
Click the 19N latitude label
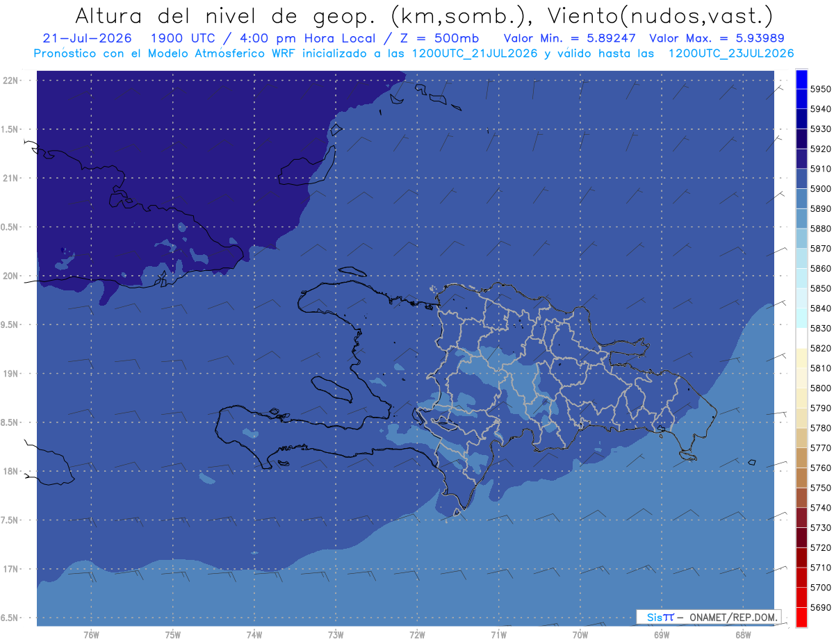(10, 373)
